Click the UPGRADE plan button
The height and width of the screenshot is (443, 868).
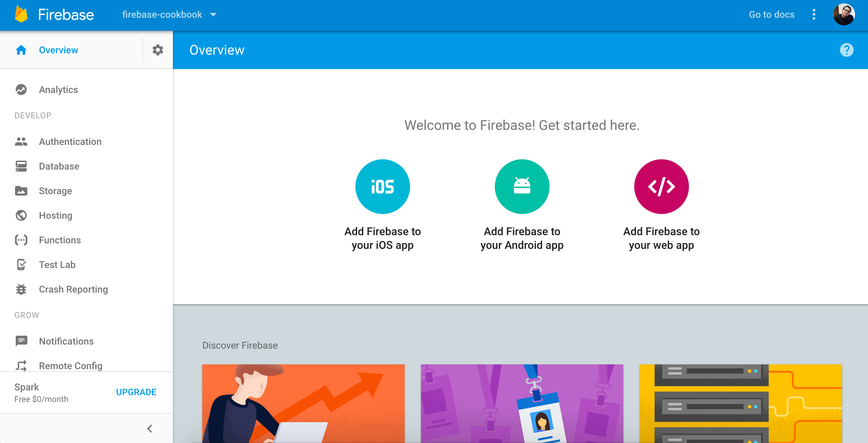click(x=136, y=392)
